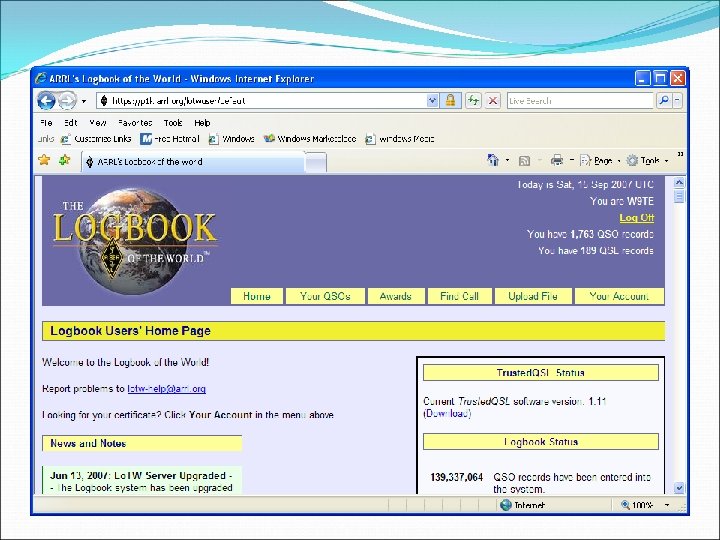Click the 'You are W9TE' text
The image size is (720, 540).
tap(622, 201)
